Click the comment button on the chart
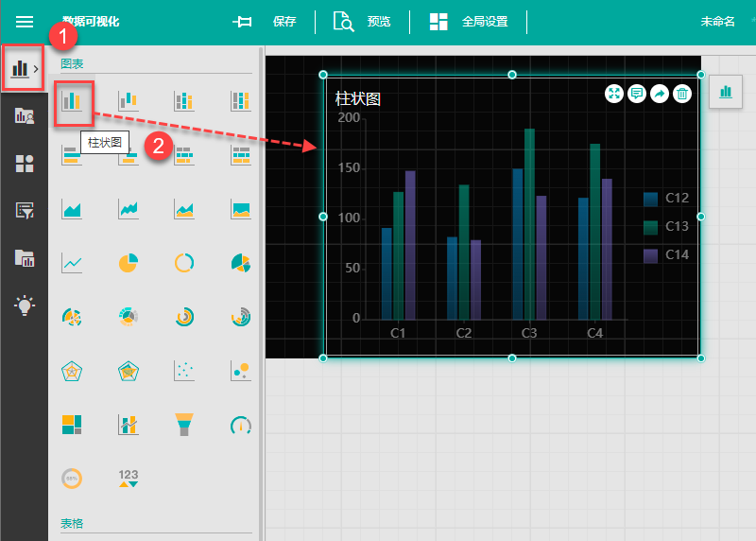The width and height of the screenshot is (756, 541). coord(637,94)
